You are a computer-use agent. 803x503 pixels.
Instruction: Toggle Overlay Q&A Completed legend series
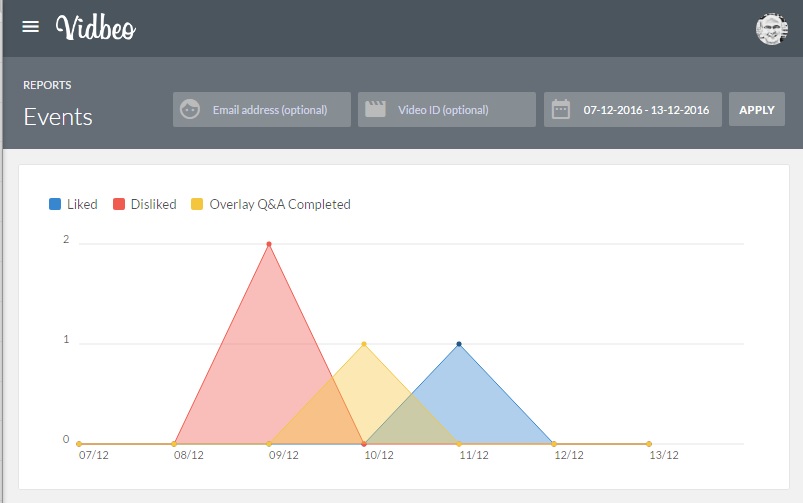pyautogui.click(x=279, y=204)
